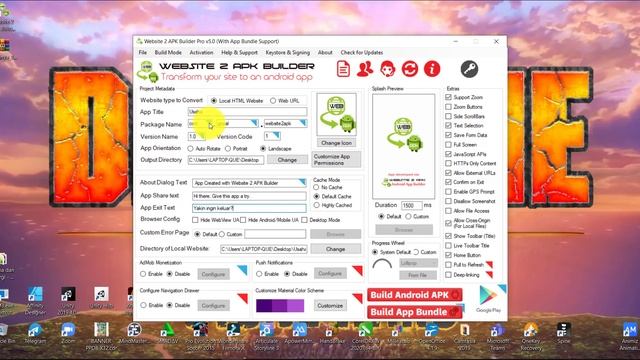Click Change Icon button

coord(336,143)
